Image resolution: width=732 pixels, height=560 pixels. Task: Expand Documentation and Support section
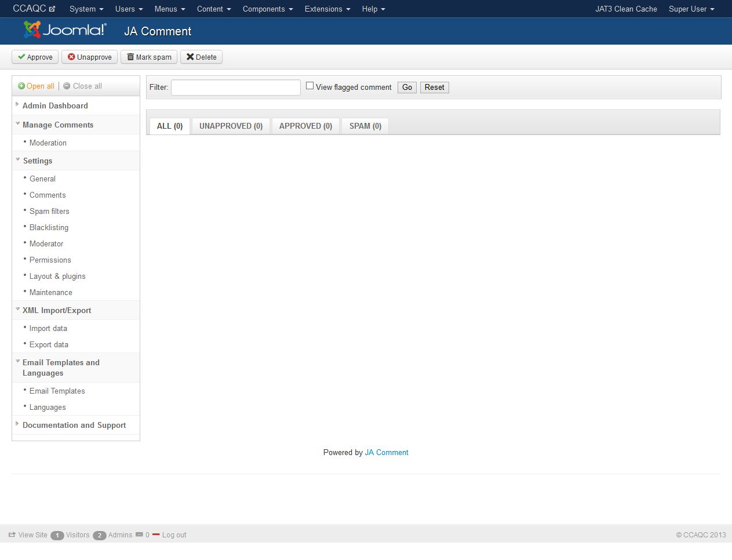(x=76, y=425)
